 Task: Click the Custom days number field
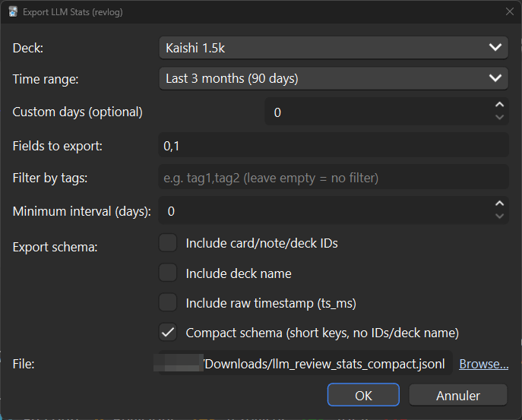(x=376, y=112)
